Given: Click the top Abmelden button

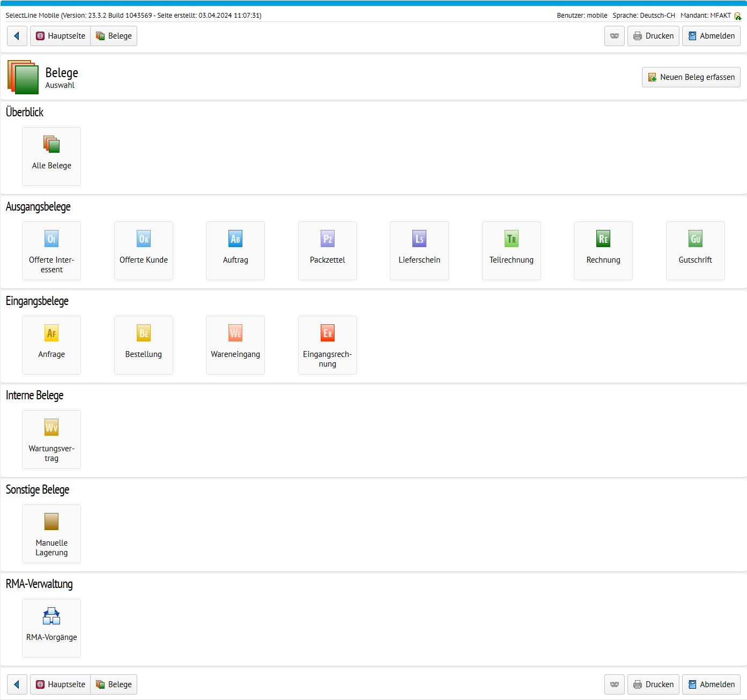Looking at the screenshot, I should pyautogui.click(x=711, y=36).
